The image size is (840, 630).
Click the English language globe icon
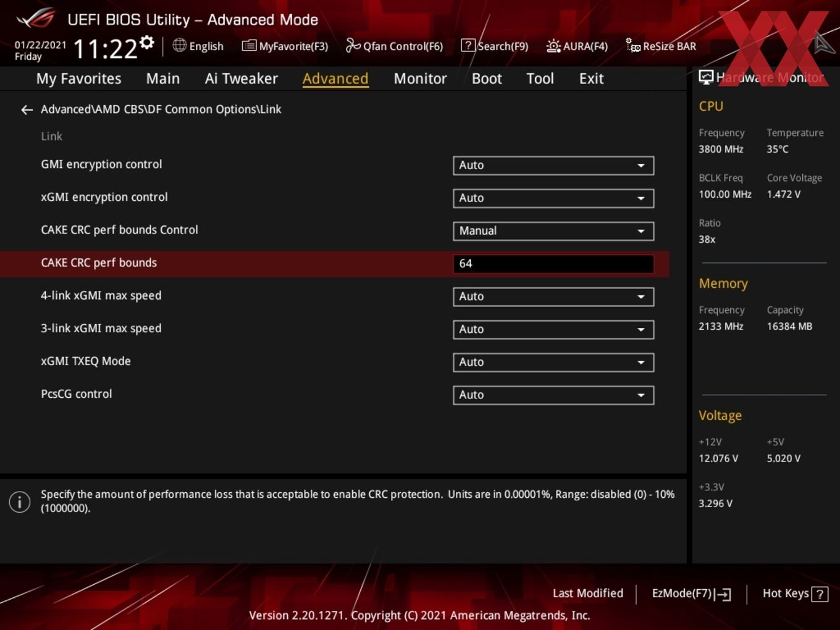tap(179, 45)
